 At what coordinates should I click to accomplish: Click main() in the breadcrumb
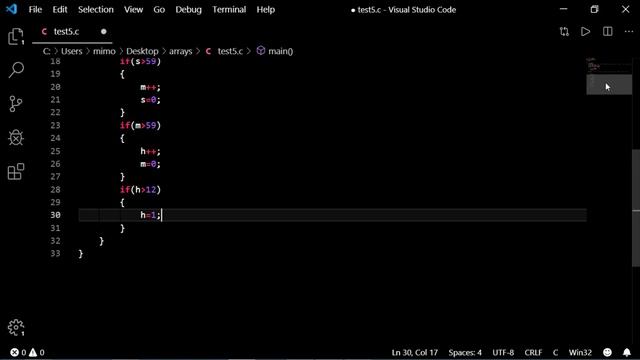[280, 51]
